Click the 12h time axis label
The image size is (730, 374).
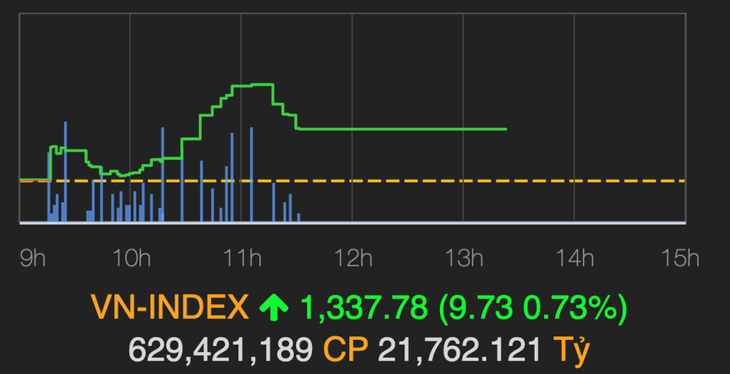coord(353,258)
